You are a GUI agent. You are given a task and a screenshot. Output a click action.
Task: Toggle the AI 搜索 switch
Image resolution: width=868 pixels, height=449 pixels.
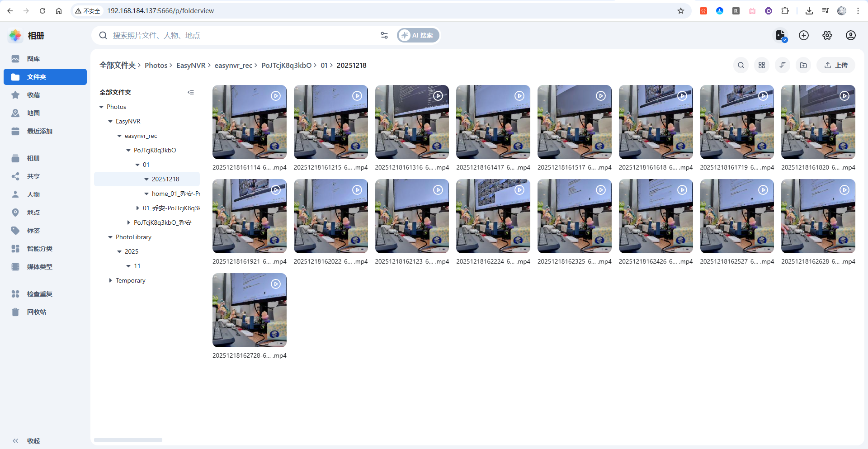[x=418, y=35]
